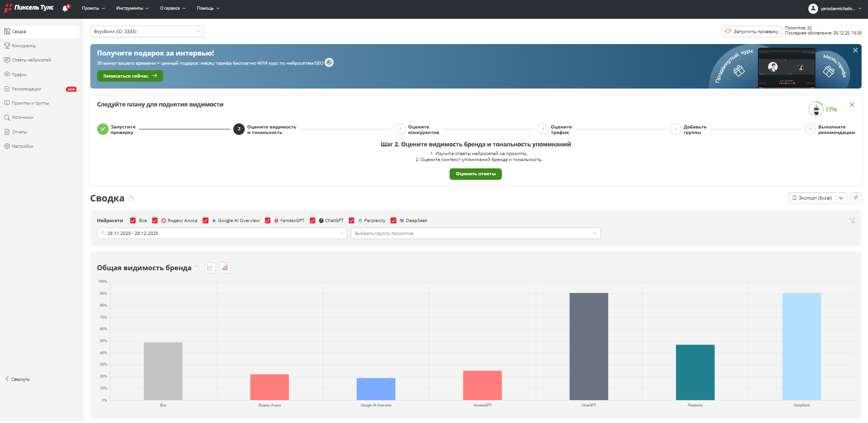Screen dimensions: 868x423
Task: Disable the DeepSeek checkbox
Action: pyautogui.click(x=393, y=221)
